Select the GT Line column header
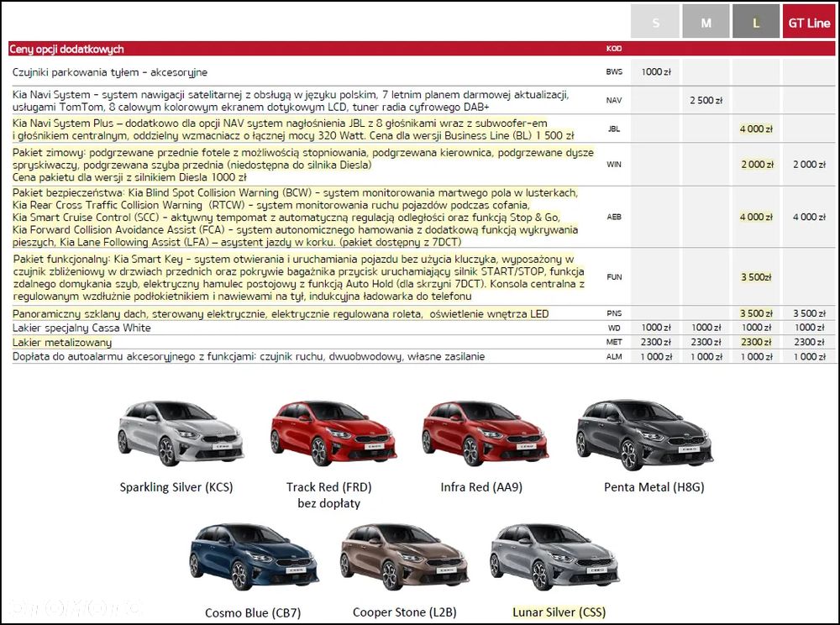 809,22
